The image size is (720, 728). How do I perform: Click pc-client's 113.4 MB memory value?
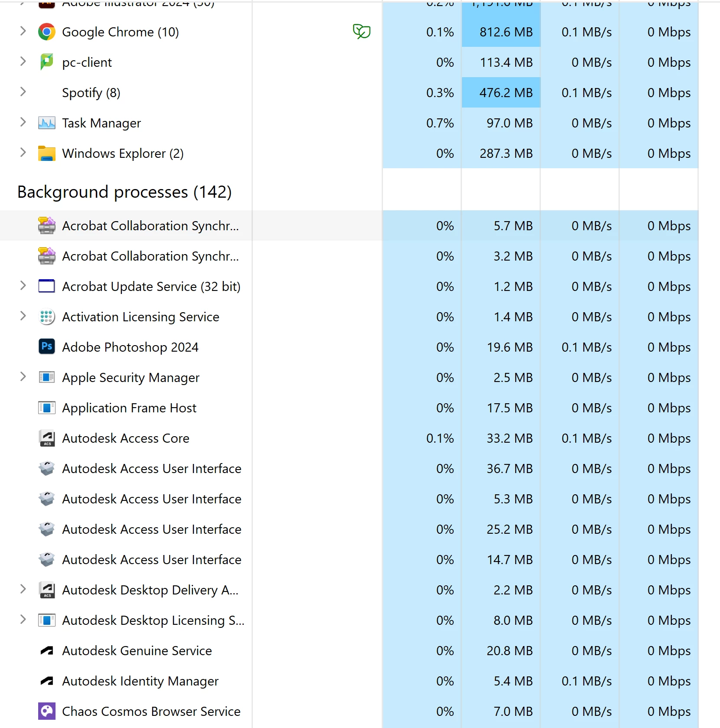(506, 62)
